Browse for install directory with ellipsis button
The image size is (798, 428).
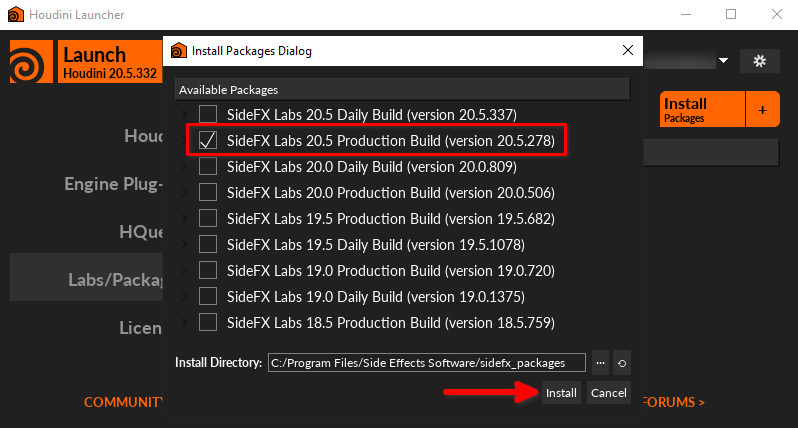tap(601, 363)
